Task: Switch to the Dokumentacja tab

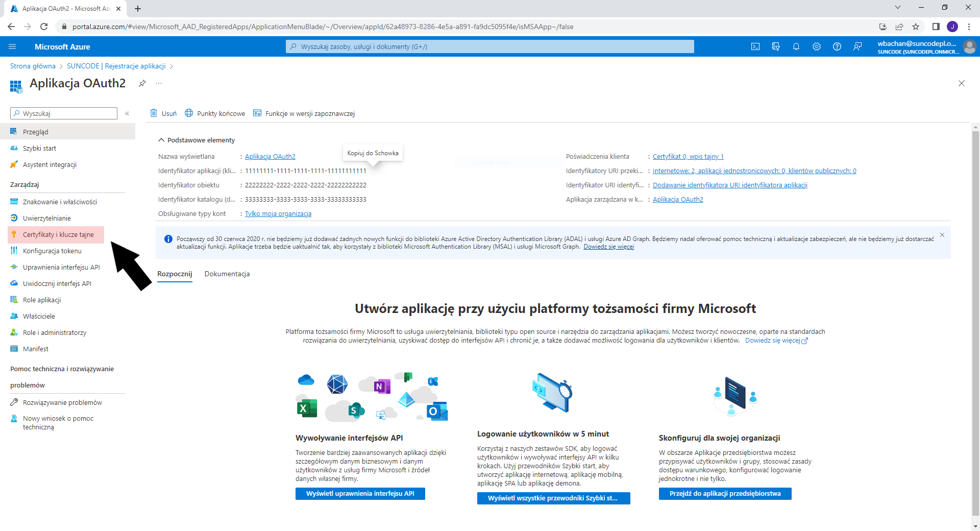Action: [x=227, y=274]
